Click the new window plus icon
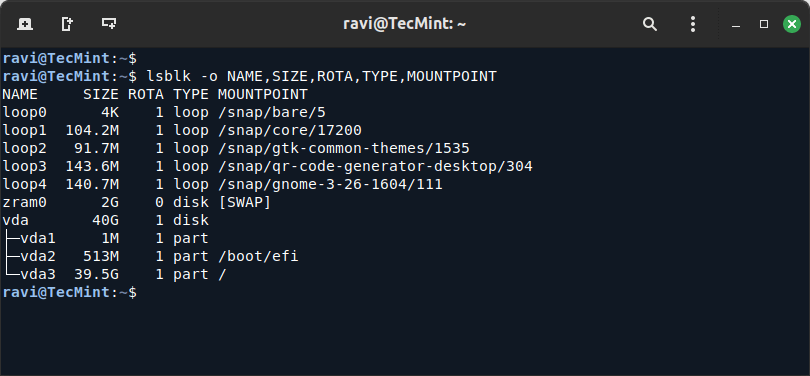This screenshot has width=810, height=376. pyautogui.click(x=109, y=24)
